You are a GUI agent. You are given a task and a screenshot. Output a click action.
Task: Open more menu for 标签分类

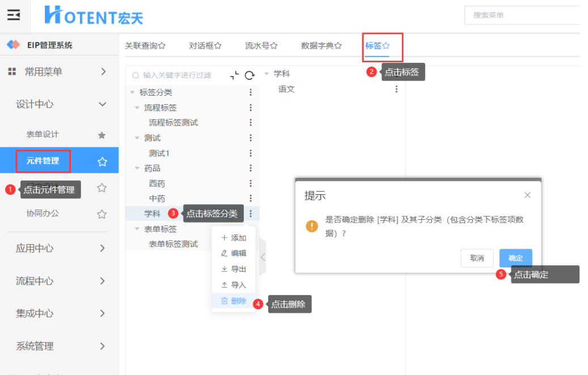(251, 92)
